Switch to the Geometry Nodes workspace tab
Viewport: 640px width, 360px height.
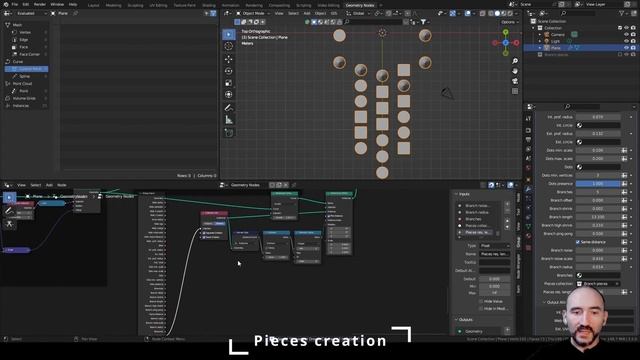(x=360, y=5)
